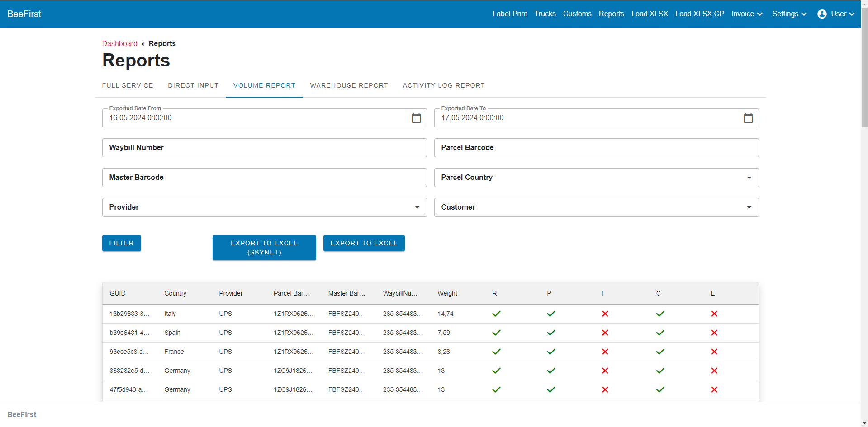Screen dimensions: 868x427
Task: Switch to Warehouse Report tab
Action: (349, 85)
